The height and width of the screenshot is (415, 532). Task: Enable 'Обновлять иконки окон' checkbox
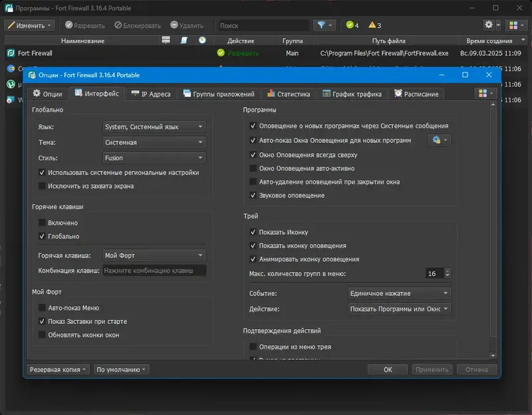pos(42,335)
